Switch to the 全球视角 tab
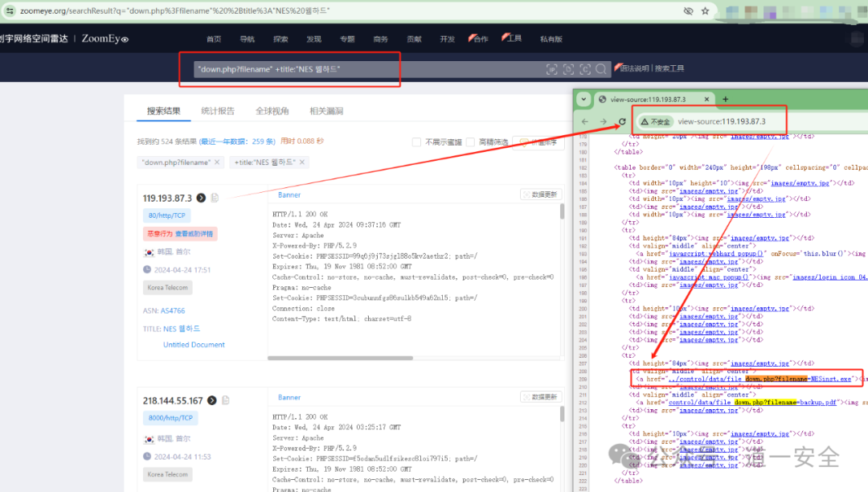The width and height of the screenshot is (868, 492). coord(272,111)
